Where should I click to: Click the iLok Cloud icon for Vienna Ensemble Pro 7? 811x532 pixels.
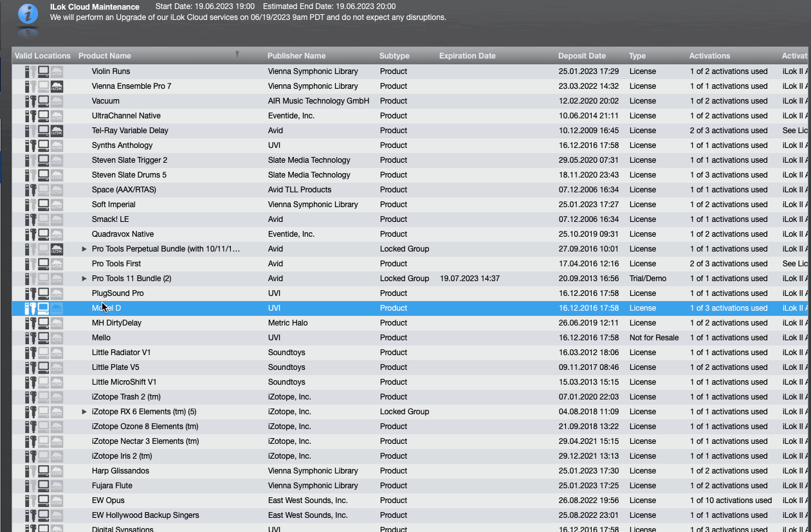[57, 86]
